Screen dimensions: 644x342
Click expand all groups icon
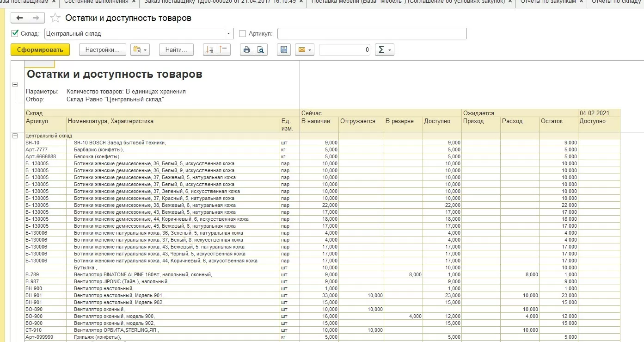click(x=210, y=50)
